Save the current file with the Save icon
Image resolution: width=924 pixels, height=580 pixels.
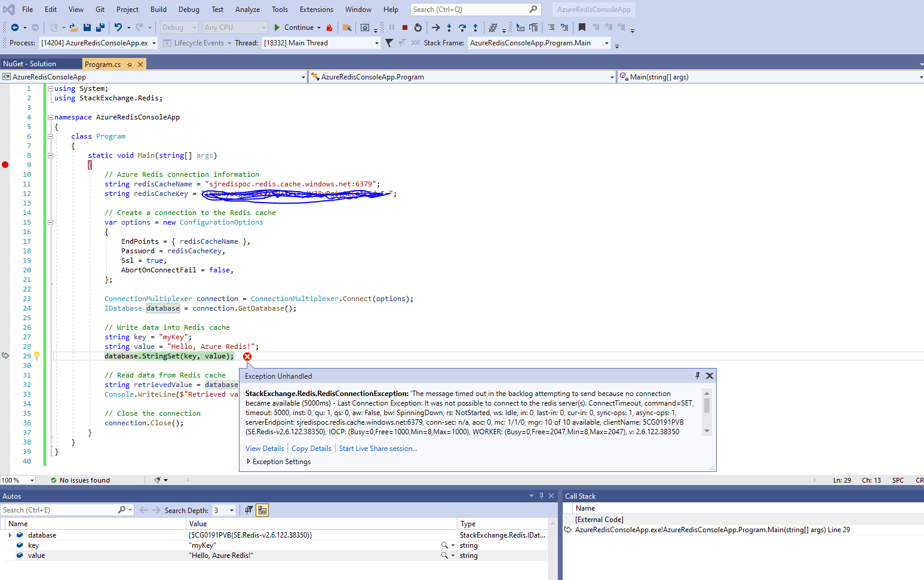(87, 27)
